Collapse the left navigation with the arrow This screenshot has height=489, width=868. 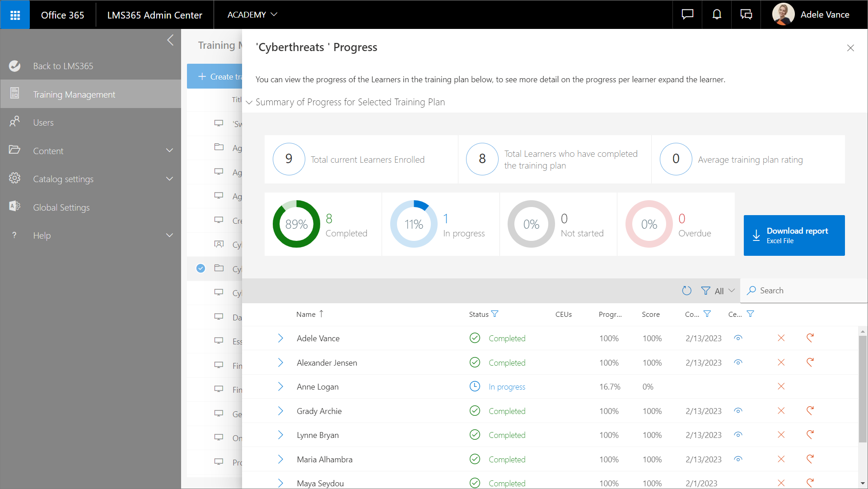click(x=170, y=40)
